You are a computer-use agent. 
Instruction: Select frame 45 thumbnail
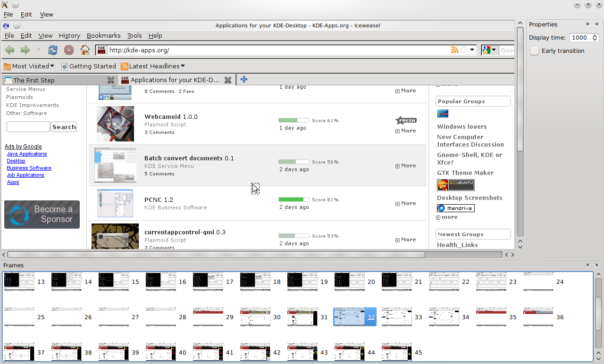point(397,352)
